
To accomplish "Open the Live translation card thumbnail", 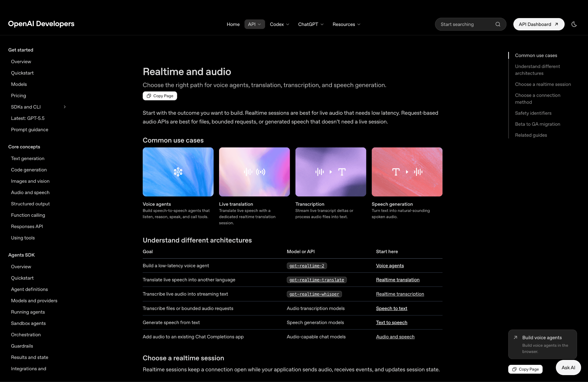I will coord(254,172).
